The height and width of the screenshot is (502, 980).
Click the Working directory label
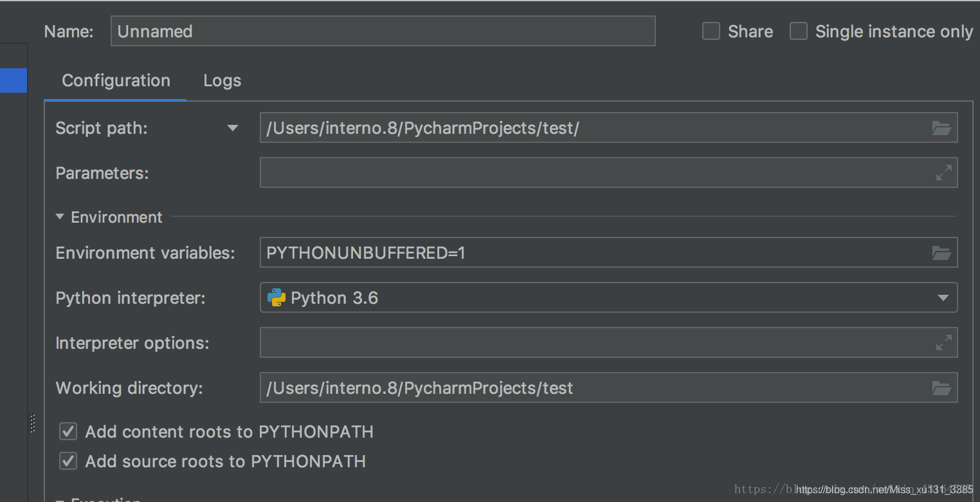click(x=129, y=388)
